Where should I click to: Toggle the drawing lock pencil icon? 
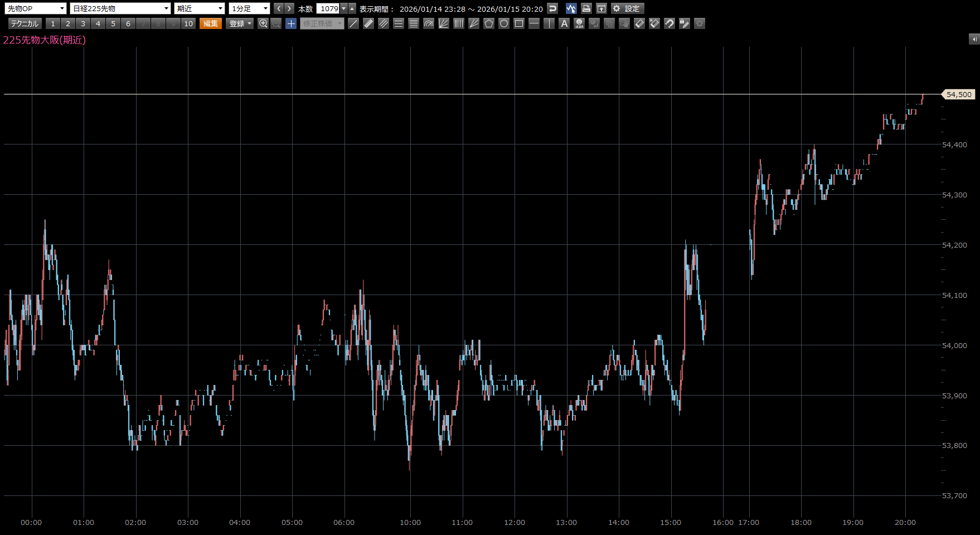click(685, 23)
